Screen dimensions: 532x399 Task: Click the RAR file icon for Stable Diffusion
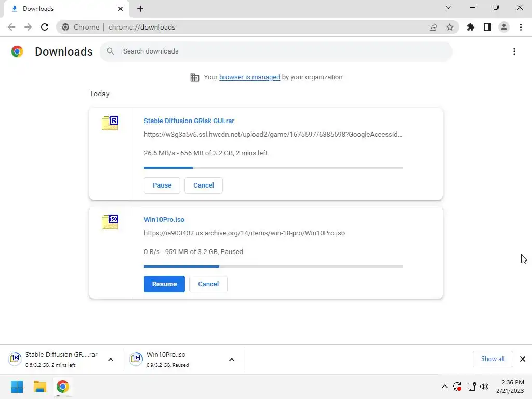[x=110, y=123]
